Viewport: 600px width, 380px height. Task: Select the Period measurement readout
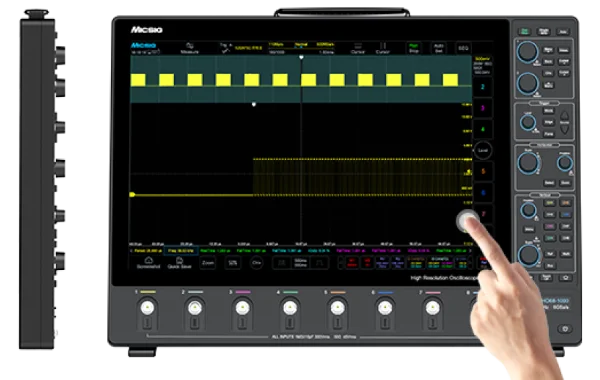(148, 251)
